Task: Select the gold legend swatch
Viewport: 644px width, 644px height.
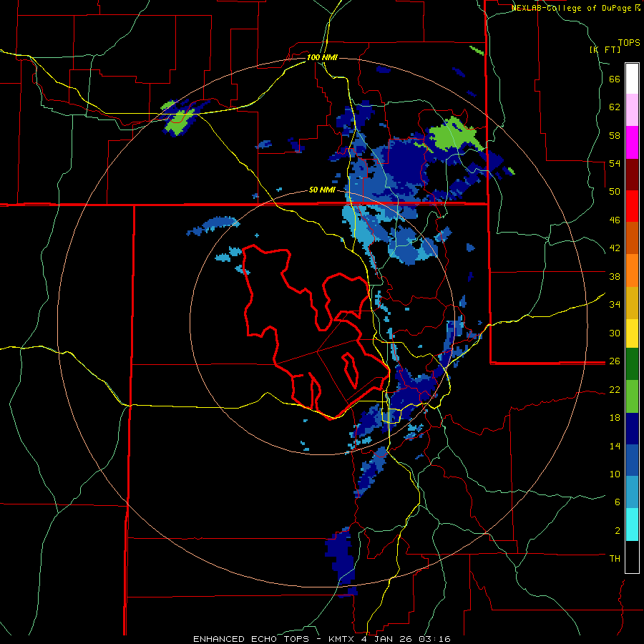Action: tap(632, 303)
